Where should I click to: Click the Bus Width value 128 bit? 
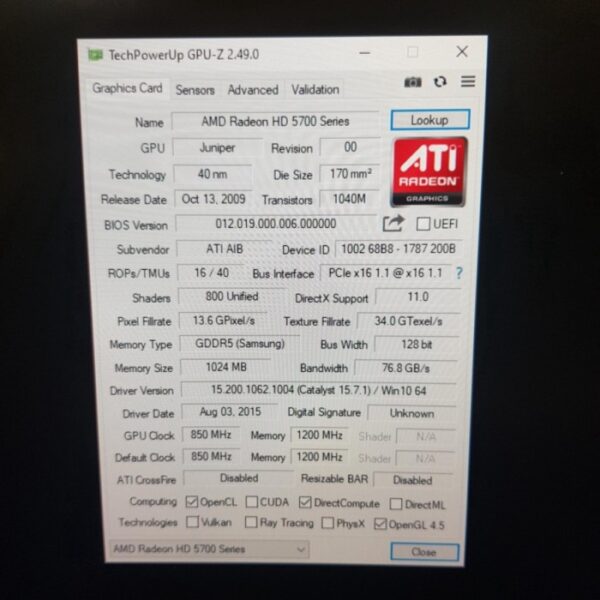point(416,345)
